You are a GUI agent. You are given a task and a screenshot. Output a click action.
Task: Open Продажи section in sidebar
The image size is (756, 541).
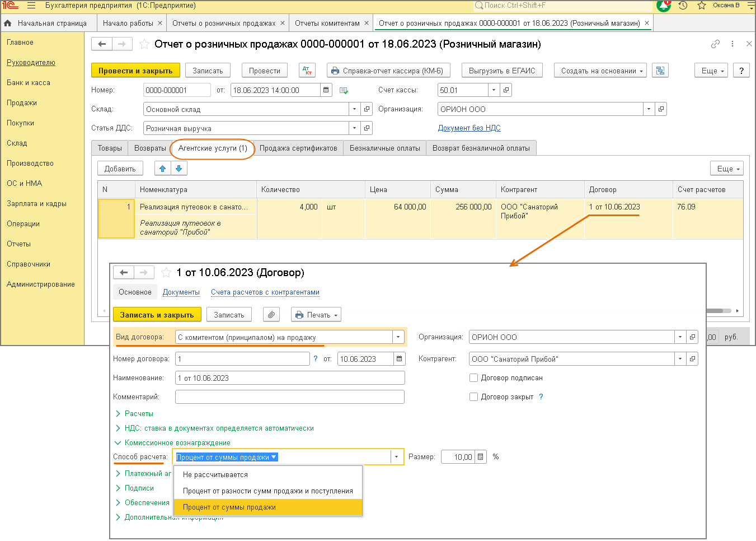pyautogui.click(x=22, y=103)
